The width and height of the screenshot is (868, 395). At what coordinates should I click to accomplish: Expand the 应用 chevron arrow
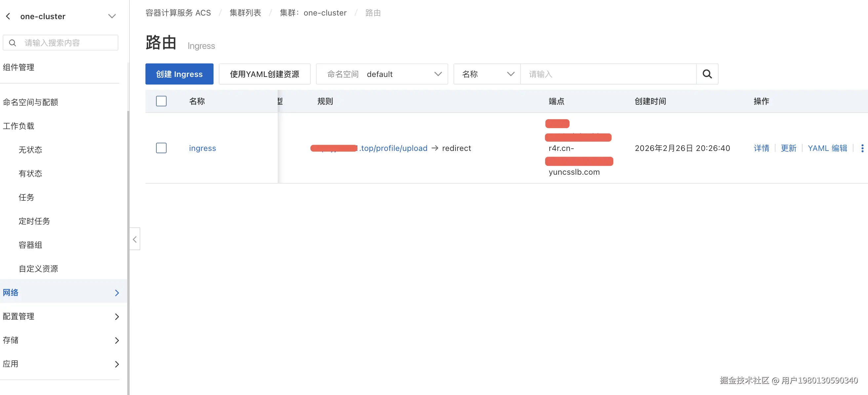tap(117, 364)
